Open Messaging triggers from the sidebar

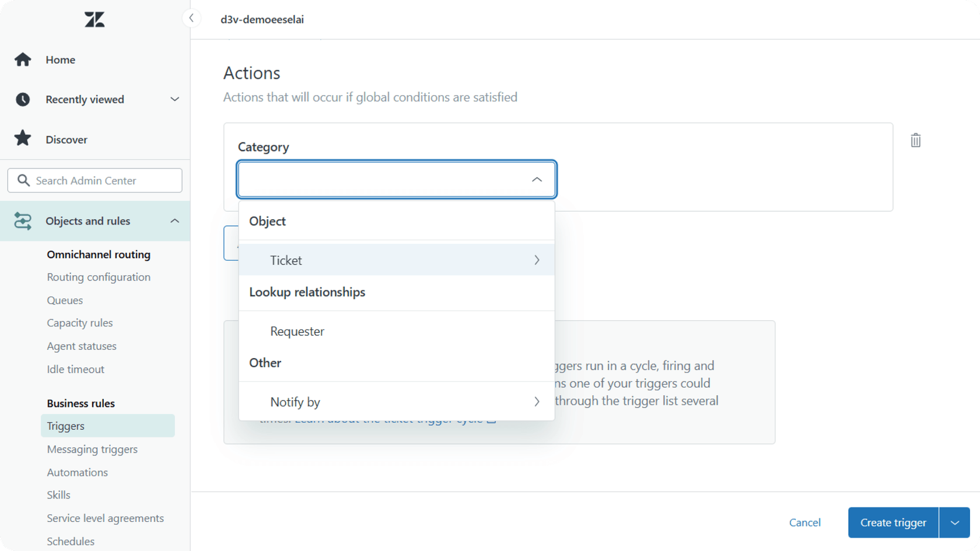point(92,449)
